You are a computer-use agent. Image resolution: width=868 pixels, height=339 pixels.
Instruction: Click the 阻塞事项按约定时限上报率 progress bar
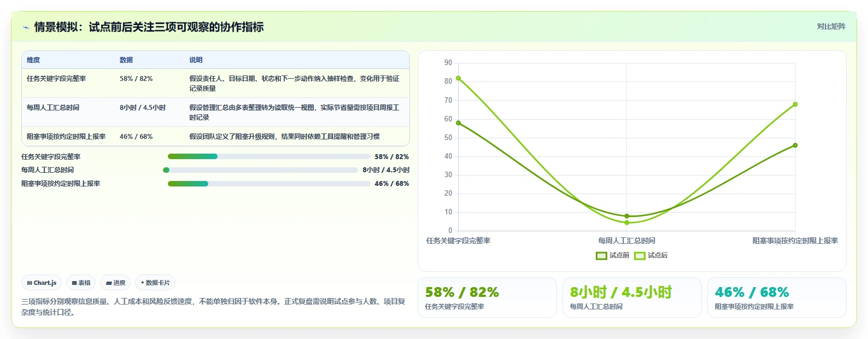coord(269,184)
